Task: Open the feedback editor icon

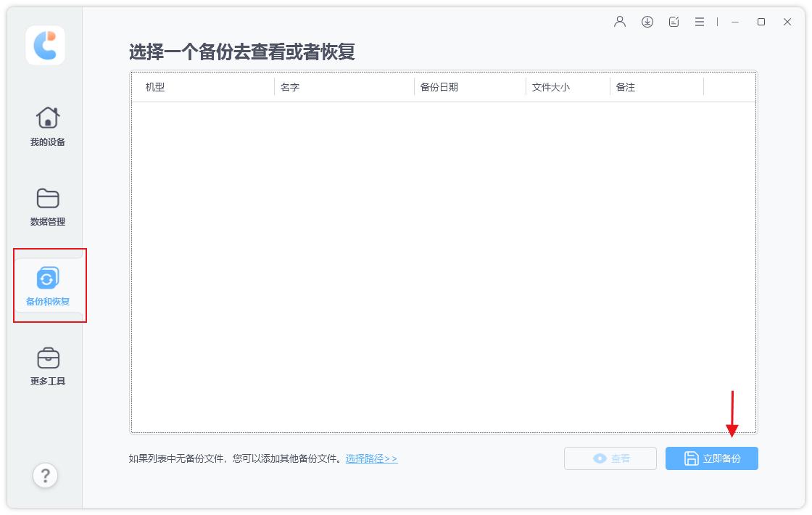Action: click(x=673, y=22)
